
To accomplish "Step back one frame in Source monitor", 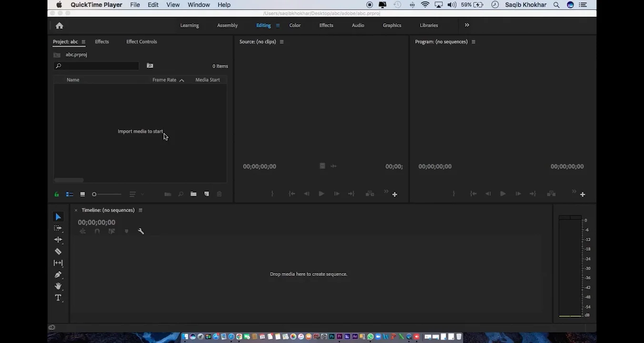I will (306, 194).
